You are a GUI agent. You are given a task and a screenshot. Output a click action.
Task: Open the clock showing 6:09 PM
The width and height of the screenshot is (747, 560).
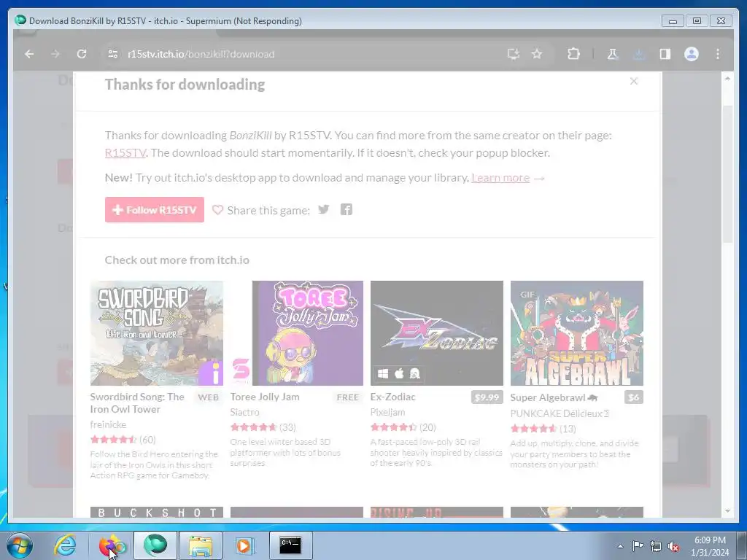click(x=710, y=546)
